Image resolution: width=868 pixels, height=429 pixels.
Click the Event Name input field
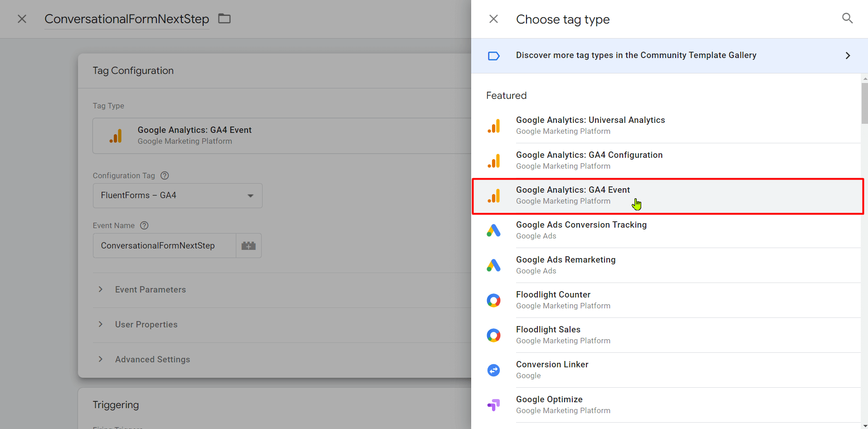tap(164, 246)
